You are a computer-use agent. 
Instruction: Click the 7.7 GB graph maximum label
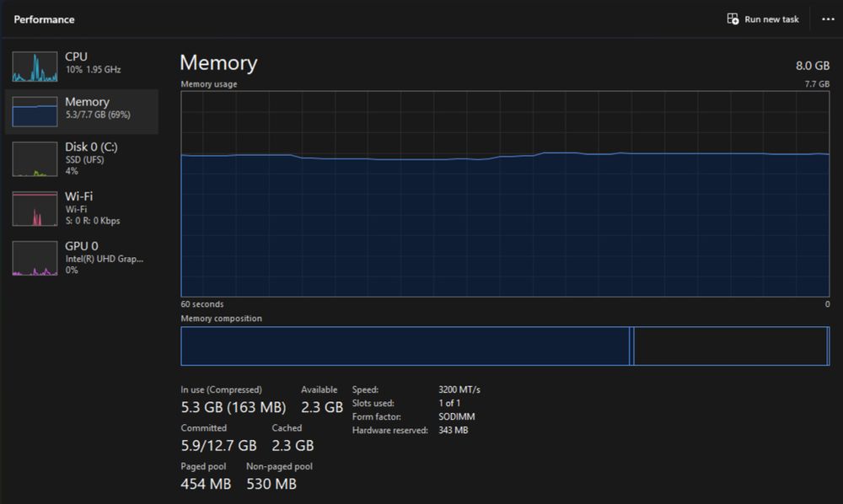(x=817, y=83)
